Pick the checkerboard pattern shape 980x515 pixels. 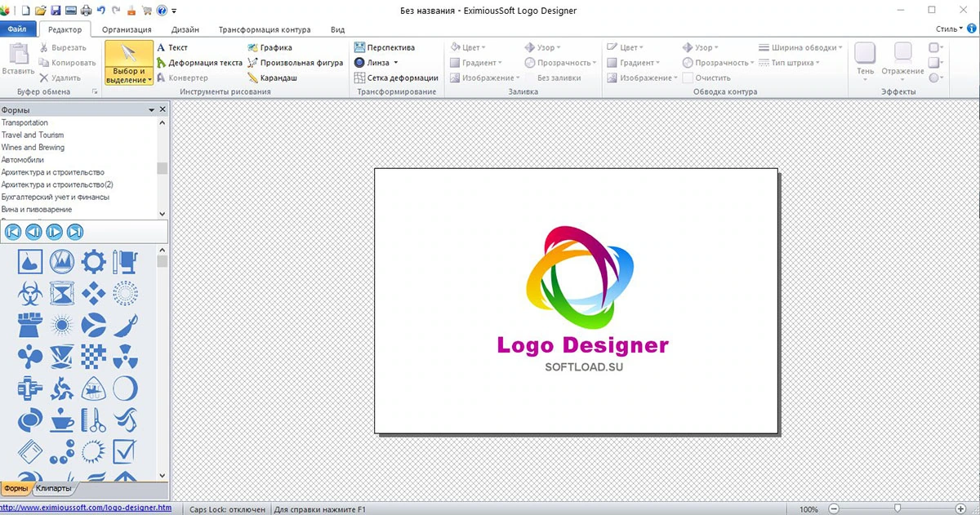(x=94, y=355)
